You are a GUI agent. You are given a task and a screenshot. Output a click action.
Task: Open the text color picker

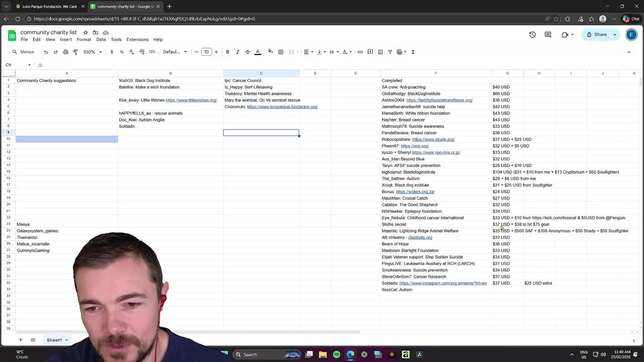click(x=258, y=52)
